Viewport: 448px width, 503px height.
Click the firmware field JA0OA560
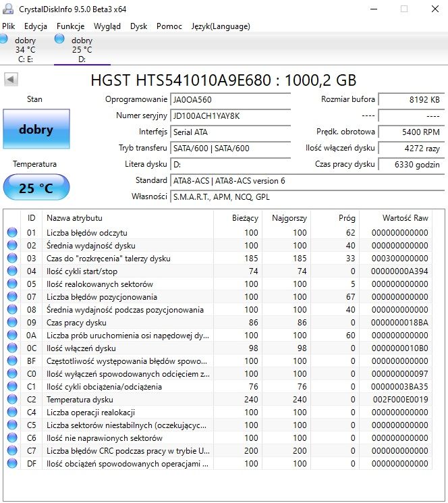[230, 100]
